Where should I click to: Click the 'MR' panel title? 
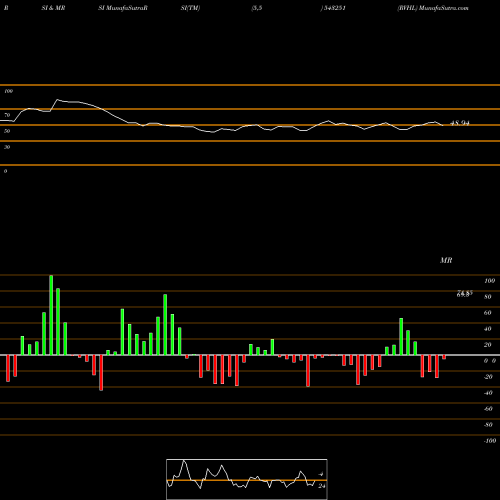click(446, 260)
